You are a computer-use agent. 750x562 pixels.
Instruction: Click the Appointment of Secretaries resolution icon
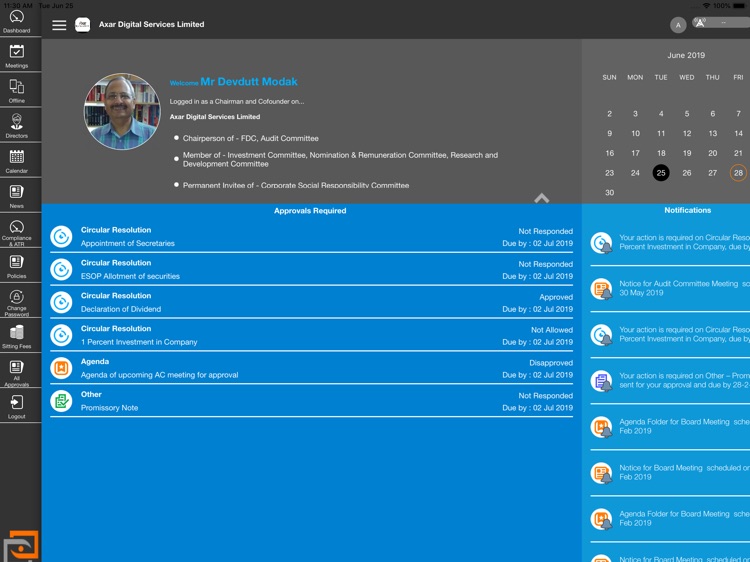61,236
